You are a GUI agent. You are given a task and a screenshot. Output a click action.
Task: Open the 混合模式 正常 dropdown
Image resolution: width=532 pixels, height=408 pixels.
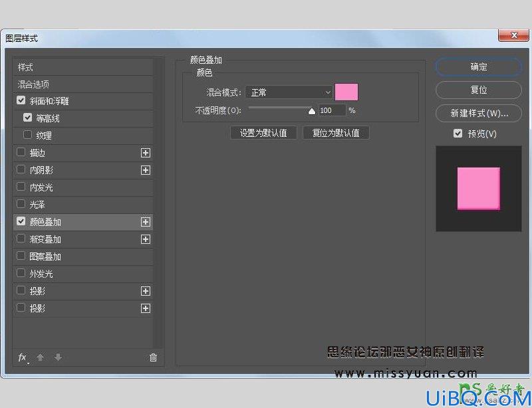click(289, 92)
